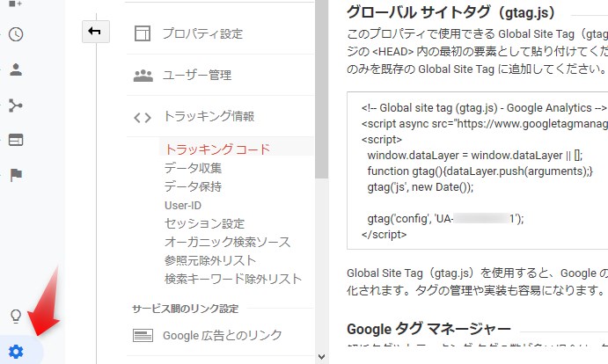Screen dimensions: 608x364
Task: Open 参照元除外リスト submenu item
Action: point(210,260)
